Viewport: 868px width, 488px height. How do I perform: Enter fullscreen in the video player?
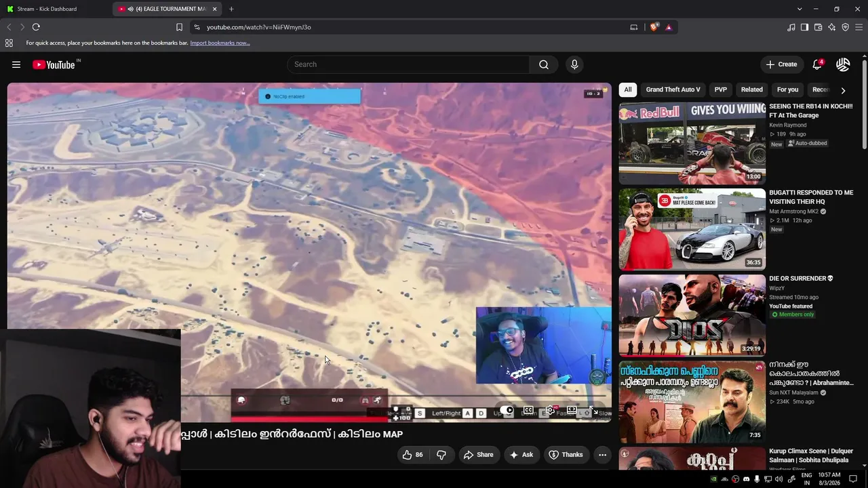[594, 411]
